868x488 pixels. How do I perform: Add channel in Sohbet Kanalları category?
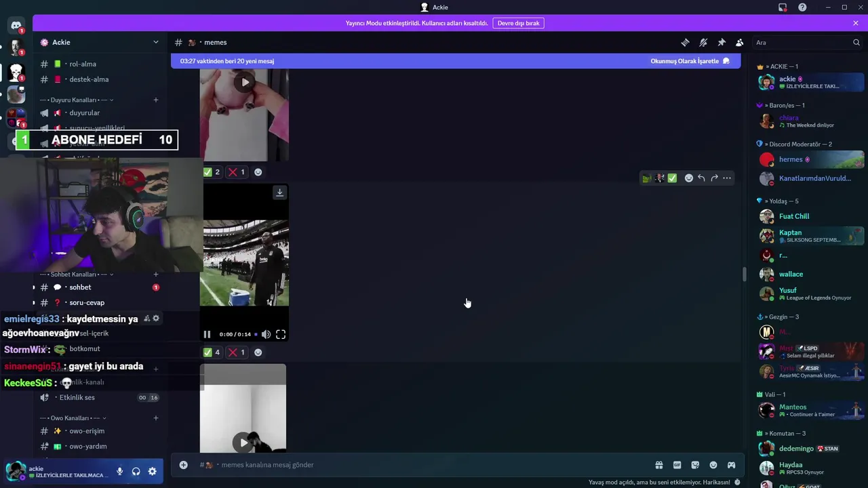[155, 274]
